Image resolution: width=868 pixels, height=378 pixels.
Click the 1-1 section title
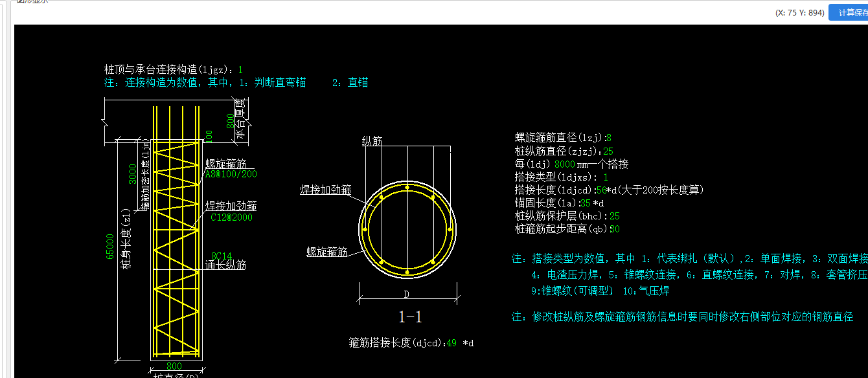[x=410, y=317]
